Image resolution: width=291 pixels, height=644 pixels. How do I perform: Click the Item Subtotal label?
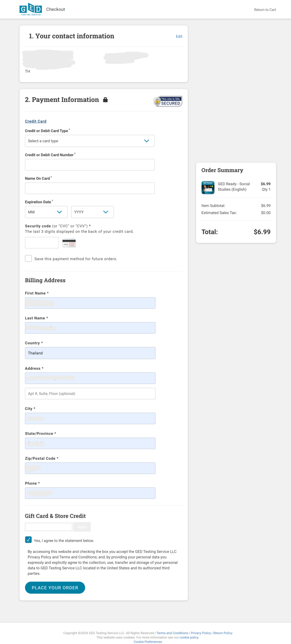pos(213,206)
